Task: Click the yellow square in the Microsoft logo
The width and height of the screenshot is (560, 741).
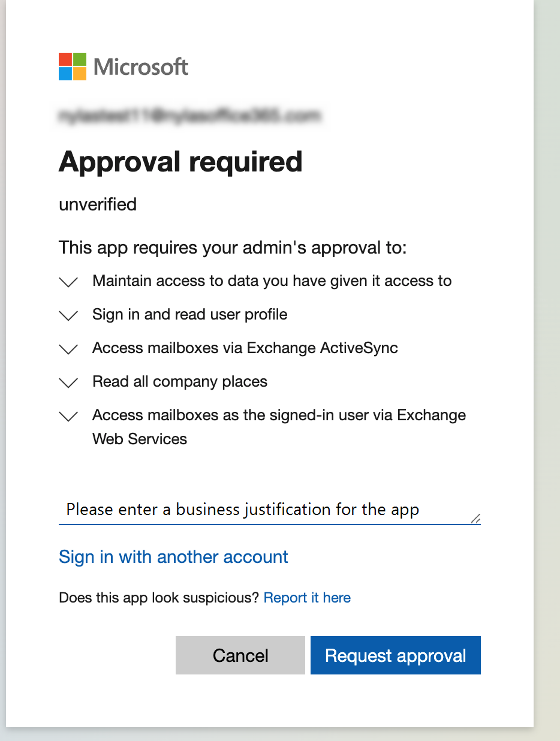Action: (80, 74)
